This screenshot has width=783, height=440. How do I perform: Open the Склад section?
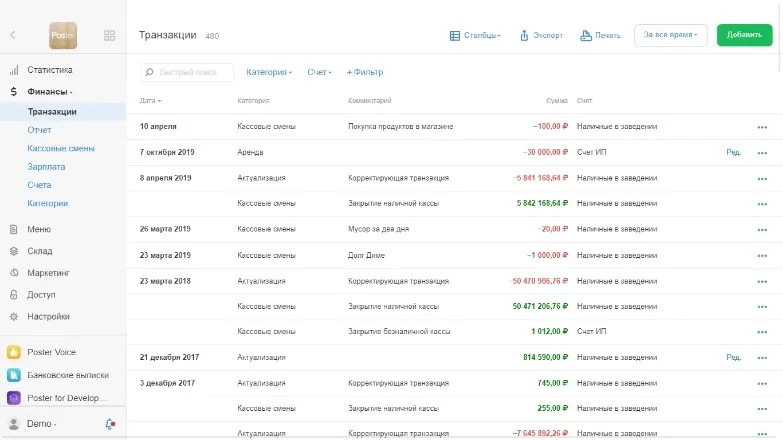[40, 251]
